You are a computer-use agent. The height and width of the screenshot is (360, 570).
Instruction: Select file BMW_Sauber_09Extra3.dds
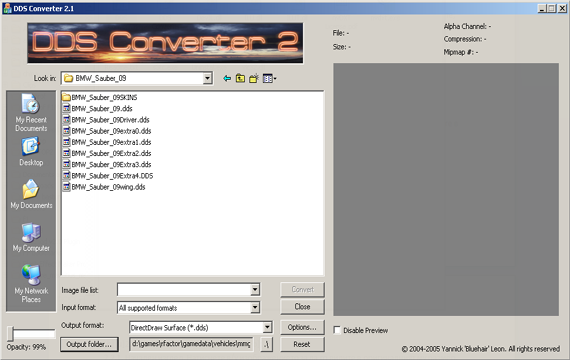coord(107,164)
